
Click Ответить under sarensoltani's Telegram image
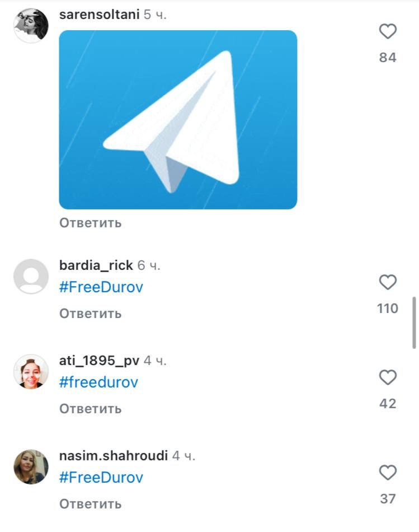coord(90,223)
